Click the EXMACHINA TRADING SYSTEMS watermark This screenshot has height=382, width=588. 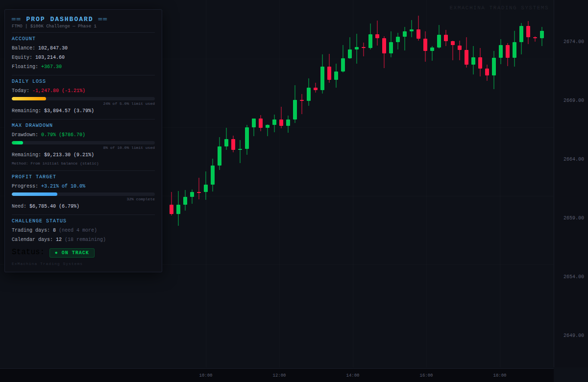[x=499, y=7]
